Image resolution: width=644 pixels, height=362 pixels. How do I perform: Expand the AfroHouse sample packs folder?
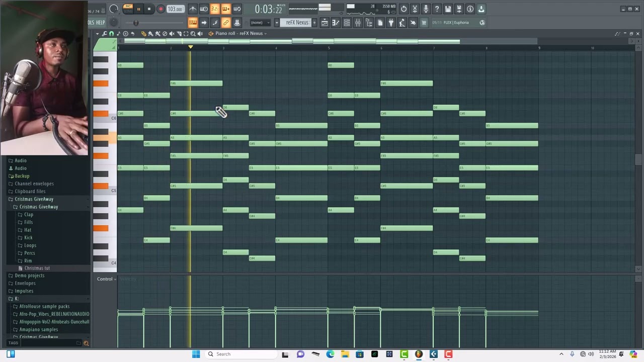tap(44, 307)
